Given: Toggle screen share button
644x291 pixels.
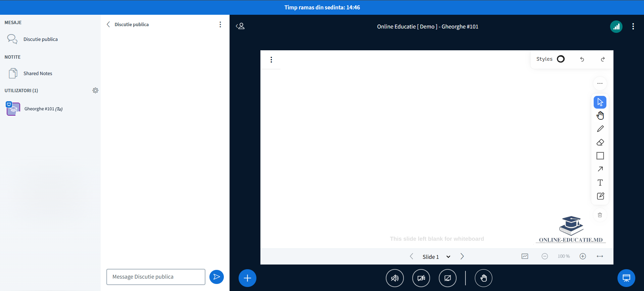Looking at the screenshot, I should (448, 278).
